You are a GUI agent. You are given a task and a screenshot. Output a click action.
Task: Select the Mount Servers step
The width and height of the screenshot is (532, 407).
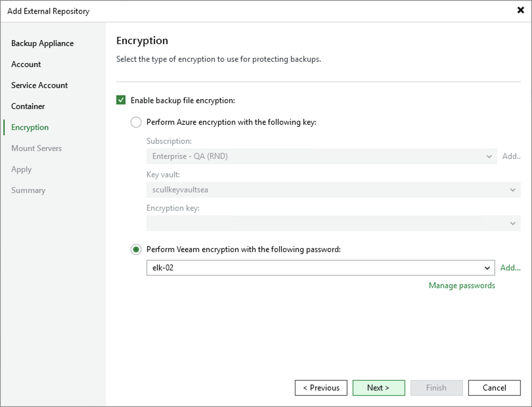pos(36,148)
